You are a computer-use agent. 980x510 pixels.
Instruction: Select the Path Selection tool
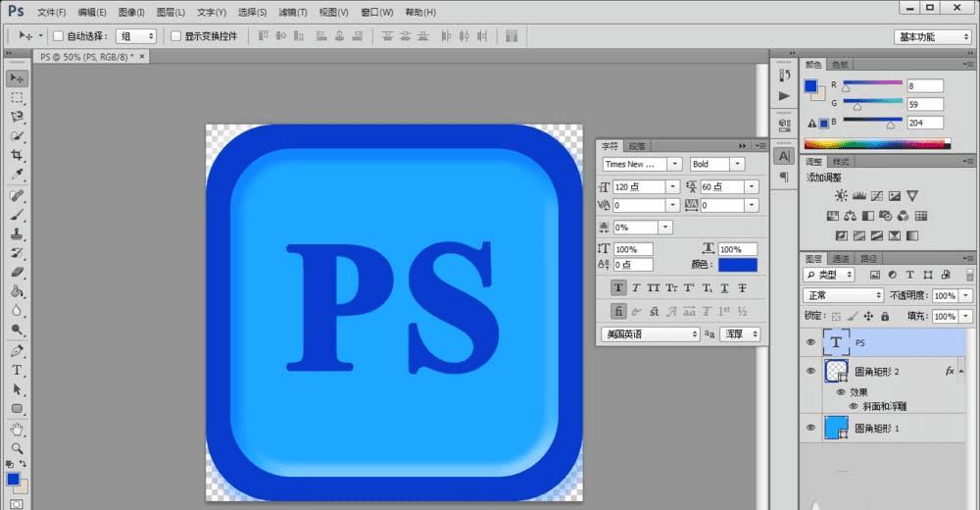click(x=17, y=389)
